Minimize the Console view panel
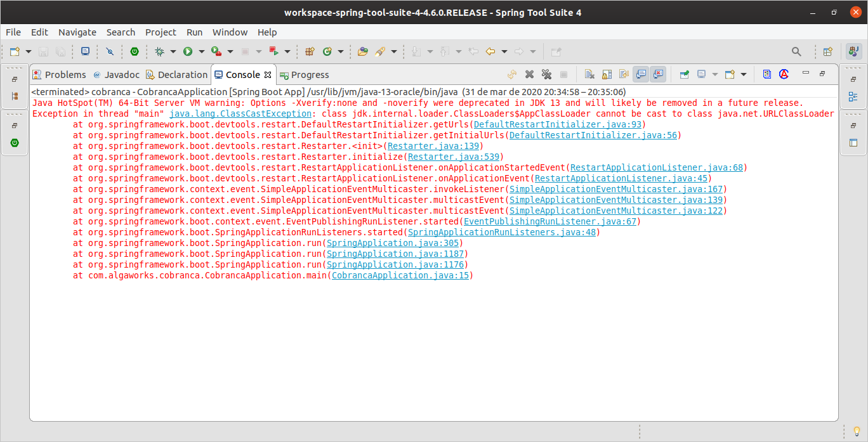The height and width of the screenshot is (442, 868). [x=806, y=73]
